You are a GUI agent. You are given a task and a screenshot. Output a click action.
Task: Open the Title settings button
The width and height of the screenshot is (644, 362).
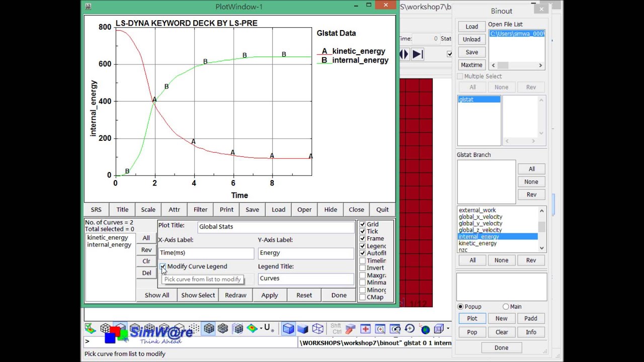tap(122, 210)
